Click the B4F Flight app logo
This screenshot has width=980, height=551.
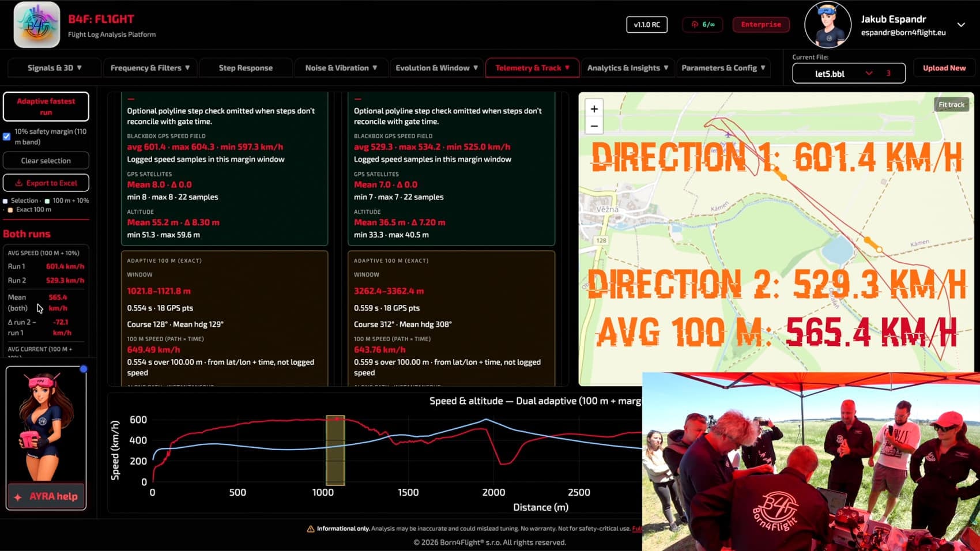tap(36, 25)
